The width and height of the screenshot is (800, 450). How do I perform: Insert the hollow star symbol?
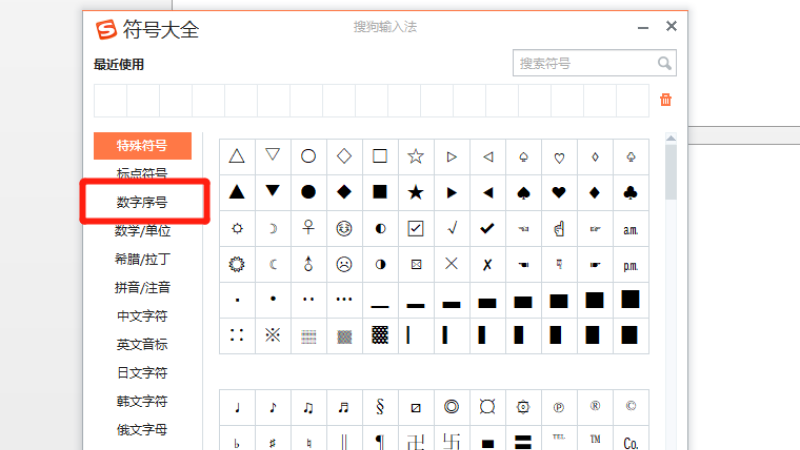(416, 157)
